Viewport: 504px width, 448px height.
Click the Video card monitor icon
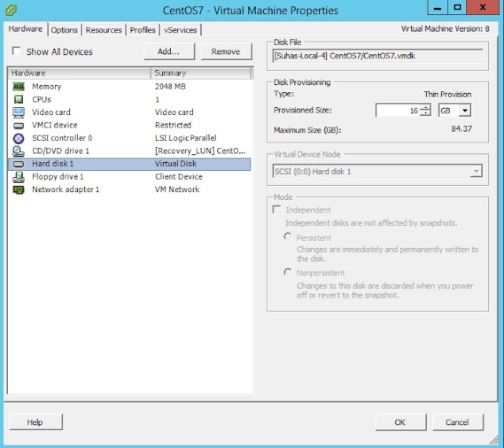point(18,113)
